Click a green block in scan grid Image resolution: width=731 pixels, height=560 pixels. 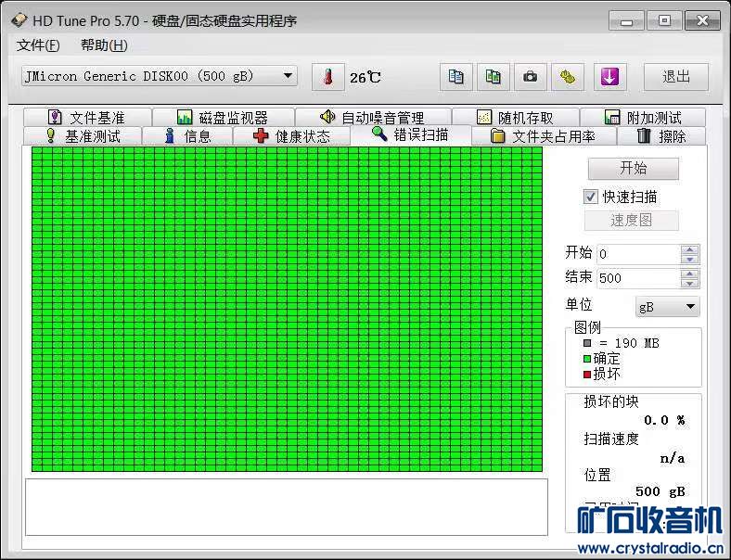[288, 308]
